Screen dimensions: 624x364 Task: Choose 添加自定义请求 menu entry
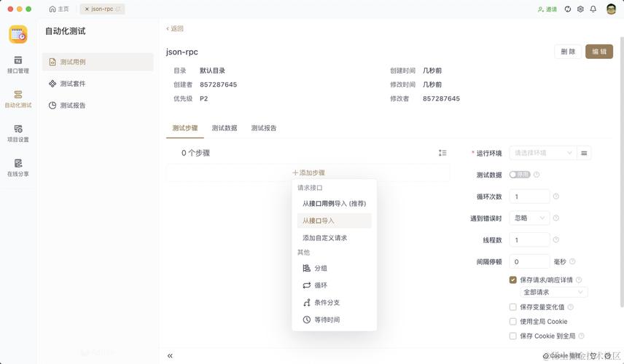(x=335, y=237)
